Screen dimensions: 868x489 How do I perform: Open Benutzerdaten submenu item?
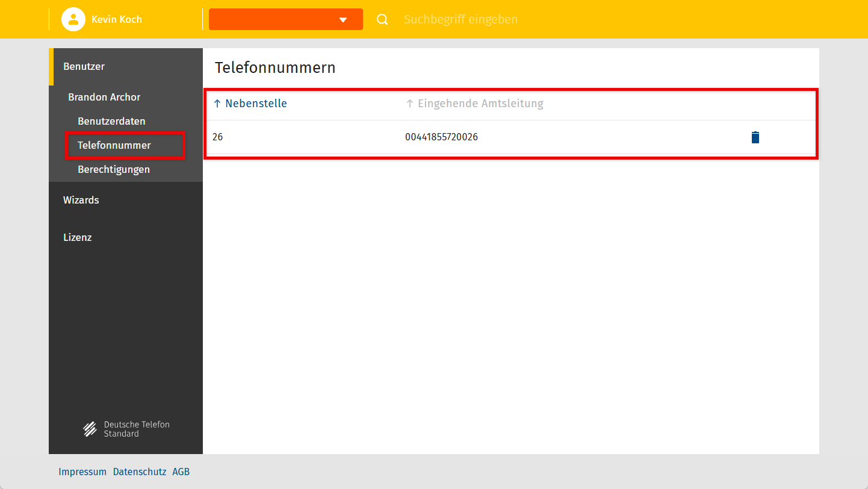click(111, 121)
